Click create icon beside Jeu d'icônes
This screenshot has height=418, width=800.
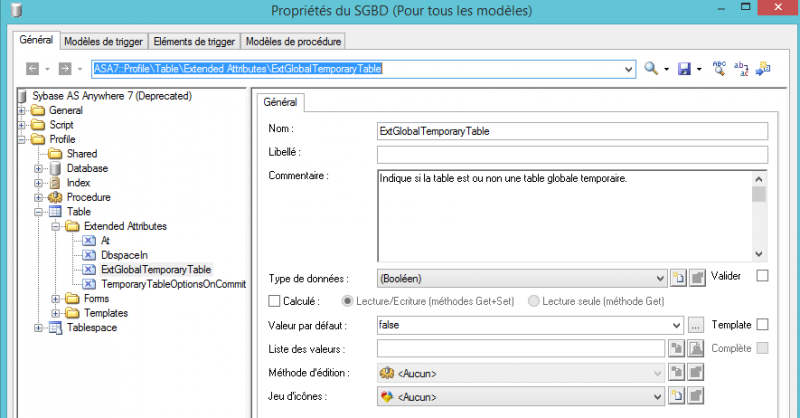tap(677, 396)
